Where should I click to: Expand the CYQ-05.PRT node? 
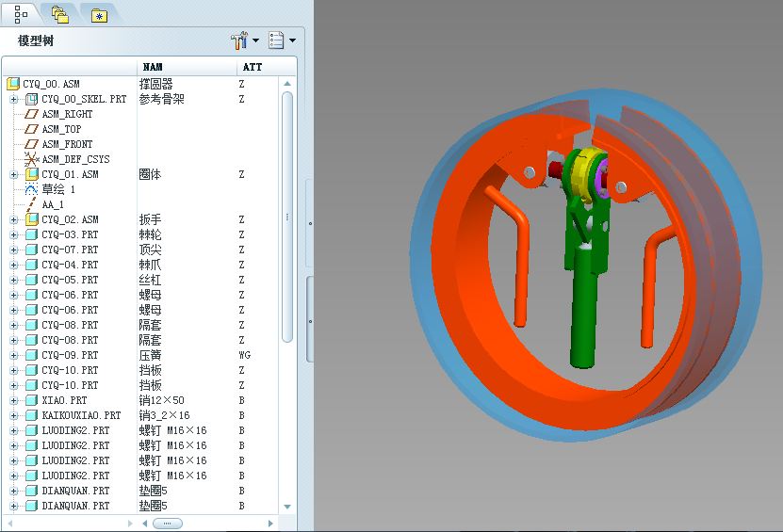14,280
